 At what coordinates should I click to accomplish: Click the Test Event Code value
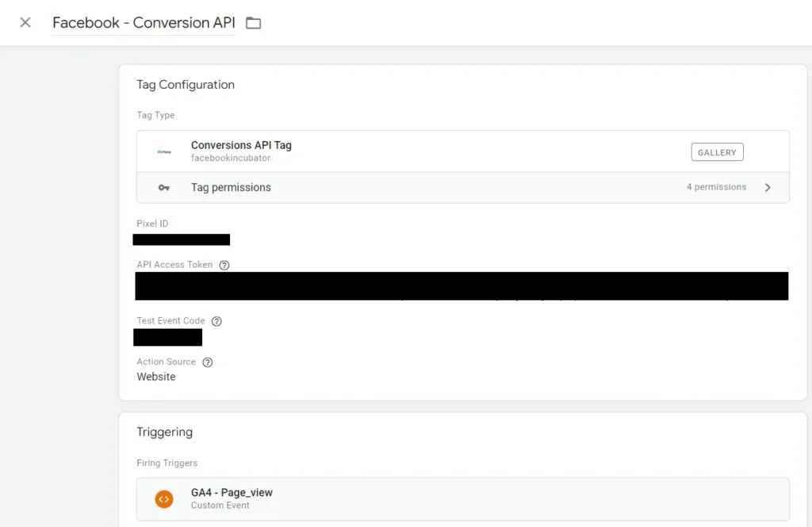pyautogui.click(x=167, y=338)
